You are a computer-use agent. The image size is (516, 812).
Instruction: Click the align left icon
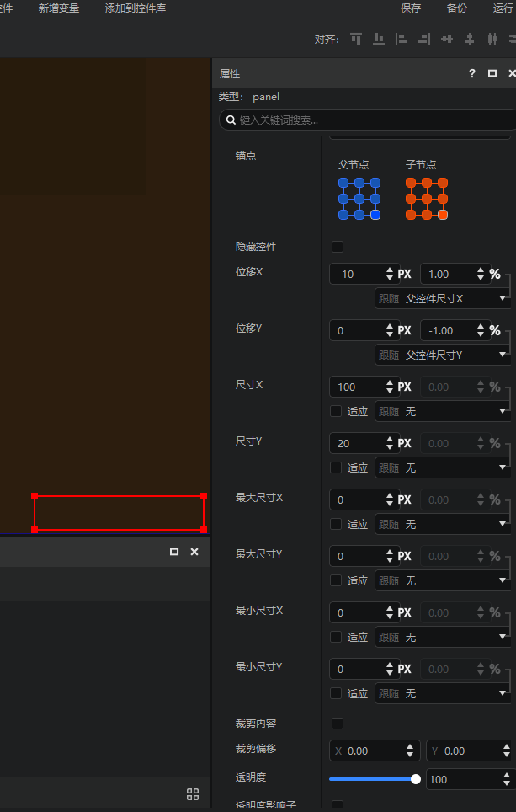(402, 39)
